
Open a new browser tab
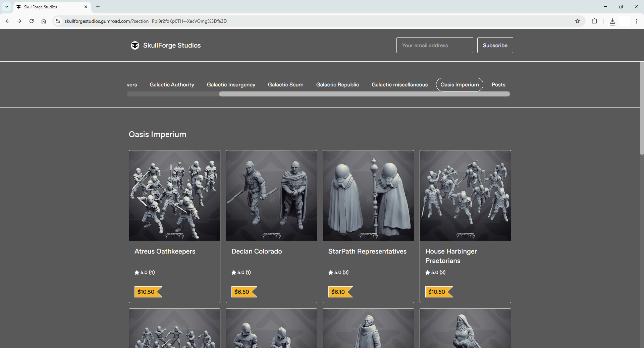click(98, 7)
